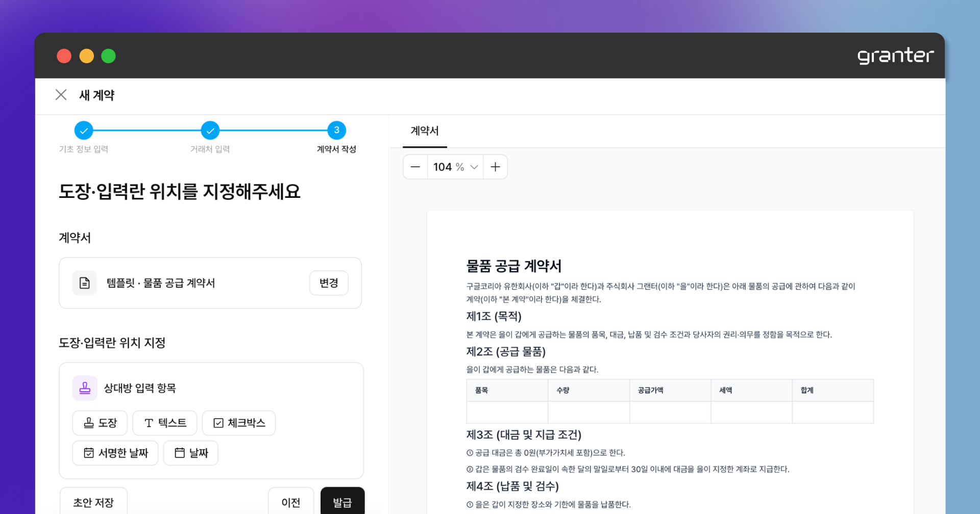Issue the contract with 발급
Screen dimensions: 980x514
(342, 503)
